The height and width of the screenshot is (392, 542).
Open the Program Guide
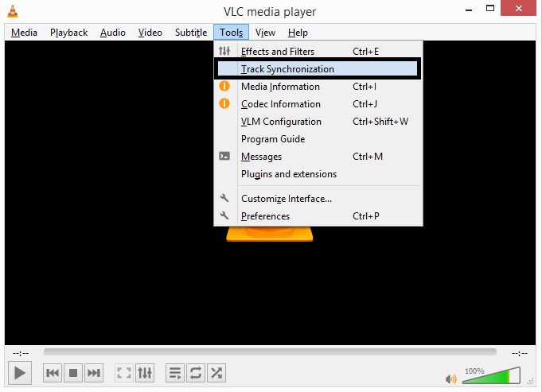click(318, 139)
